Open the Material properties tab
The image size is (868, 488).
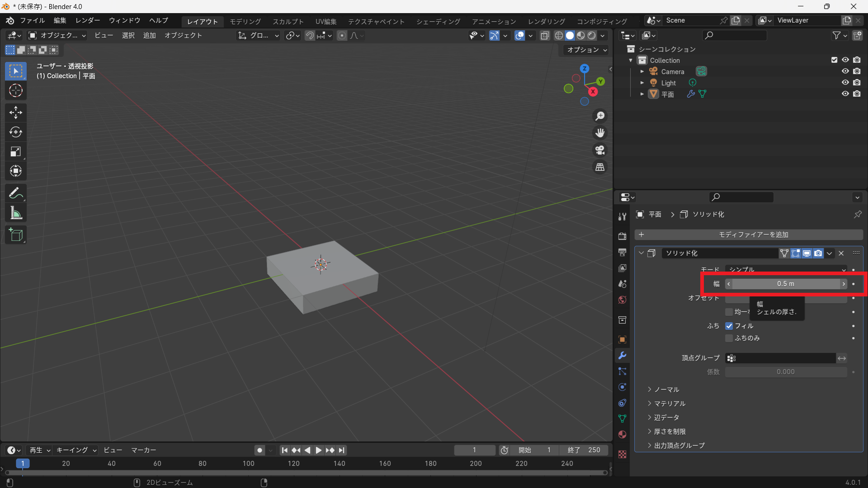pyautogui.click(x=623, y=434)
